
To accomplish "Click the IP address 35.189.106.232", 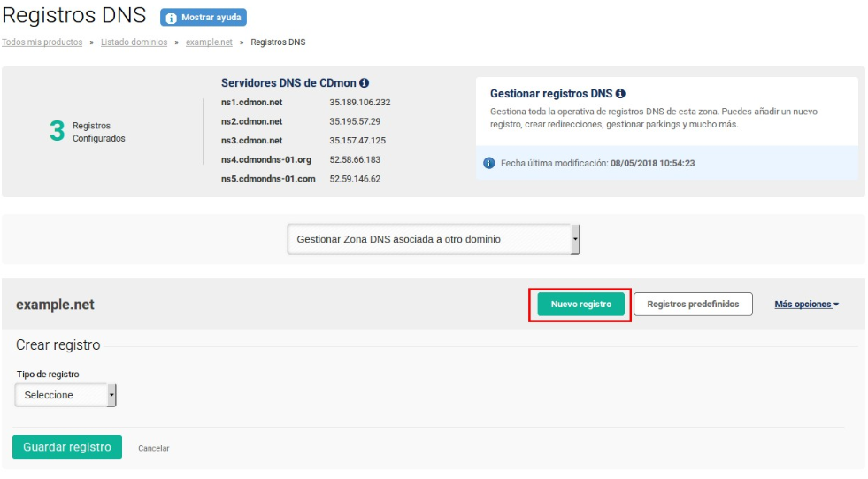I will tap(359, 102).
